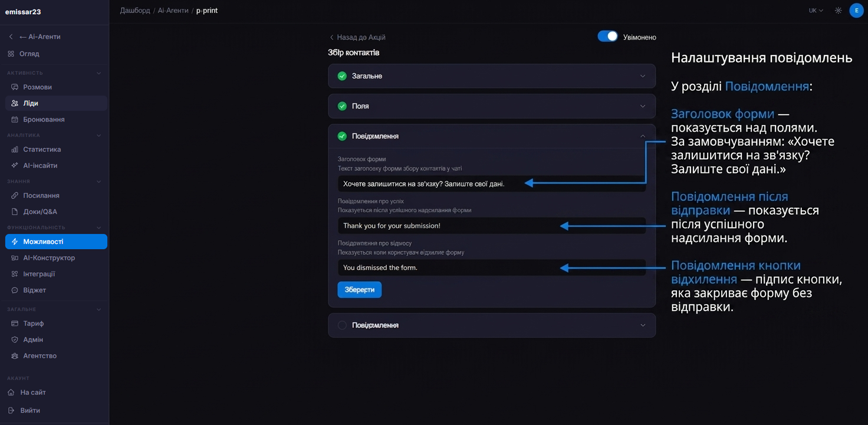The image size is (868, 425).
Task: Click the empty circle on last Повідомлення section
Action: click(342, 325)
